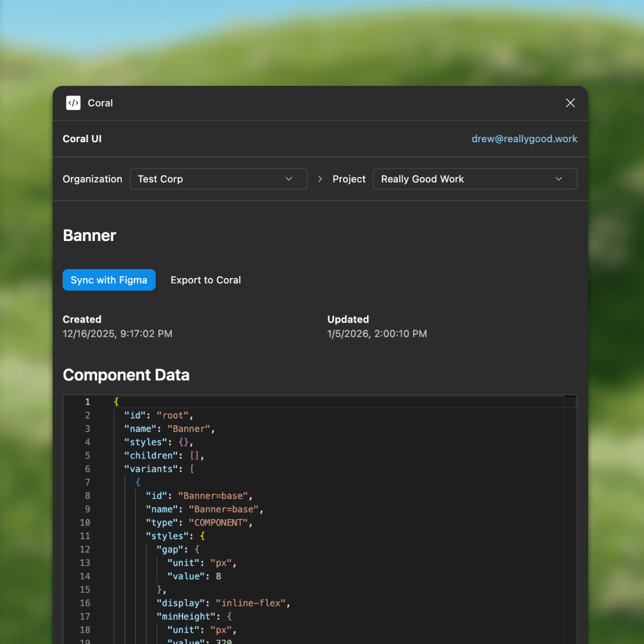Click the "variants" key in the JSON

(x=151, y=469)
